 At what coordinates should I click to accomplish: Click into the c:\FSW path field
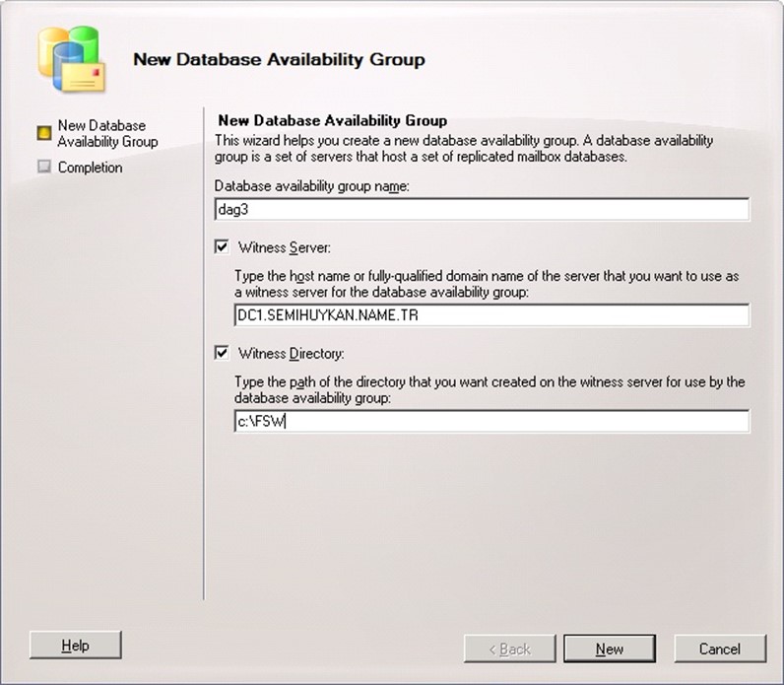490,422
